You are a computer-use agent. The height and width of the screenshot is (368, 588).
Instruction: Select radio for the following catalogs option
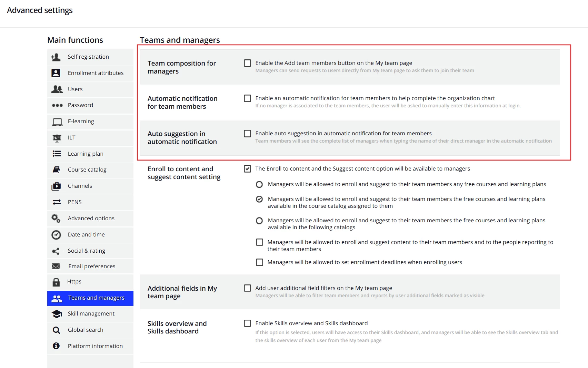click(259, 221)
